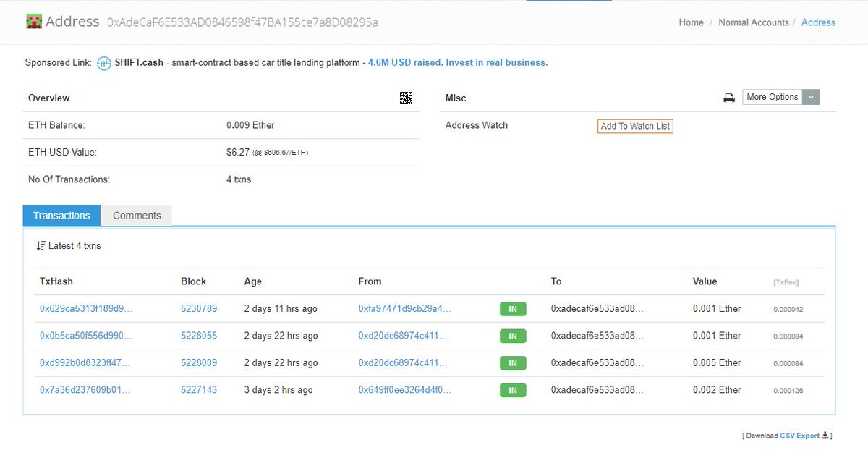Open the QR code icon in Overview
Image resolution: width=868 pixels, height=458 pixels.
point(406,98)
